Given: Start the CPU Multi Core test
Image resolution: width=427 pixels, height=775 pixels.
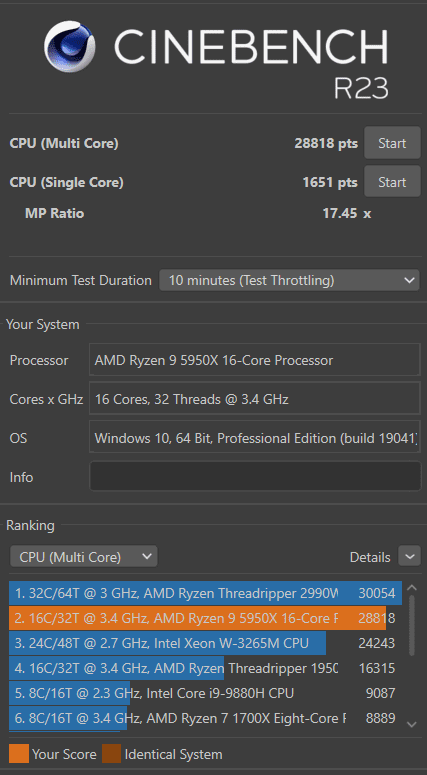Looking at the screenshot, I should [392, 143].
